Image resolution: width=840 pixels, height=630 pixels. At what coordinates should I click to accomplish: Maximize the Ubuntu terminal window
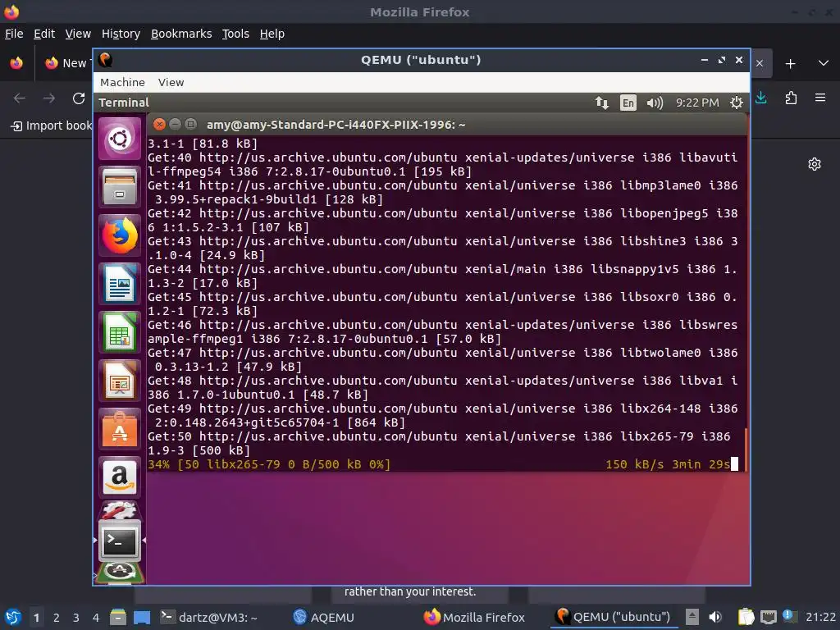tap(190, 125)
